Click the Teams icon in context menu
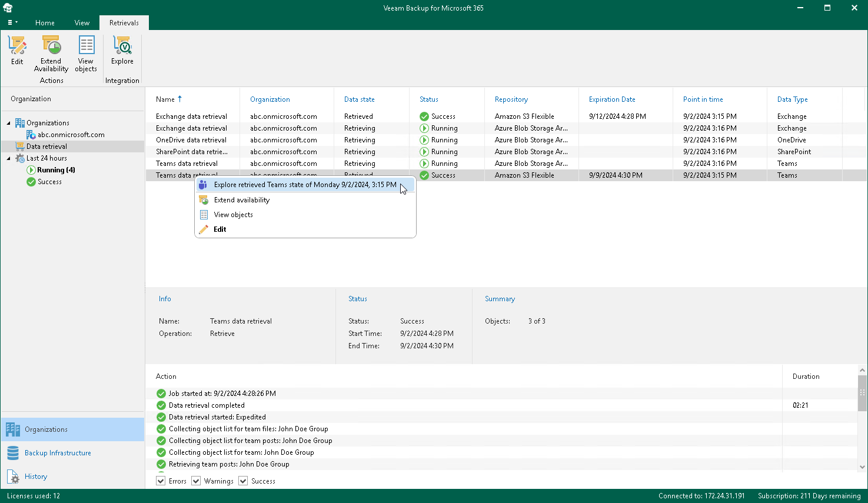 click(203, 185)
